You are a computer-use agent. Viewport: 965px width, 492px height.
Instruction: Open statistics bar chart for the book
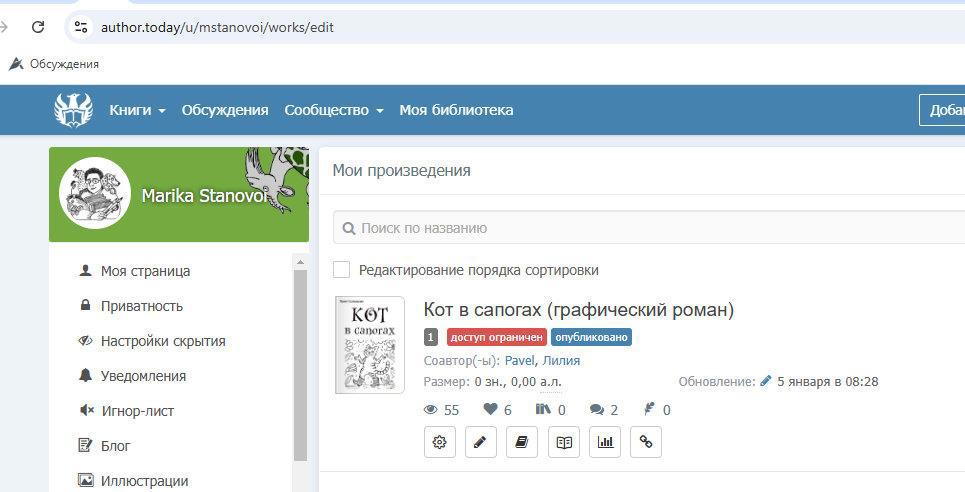(605, 442)
